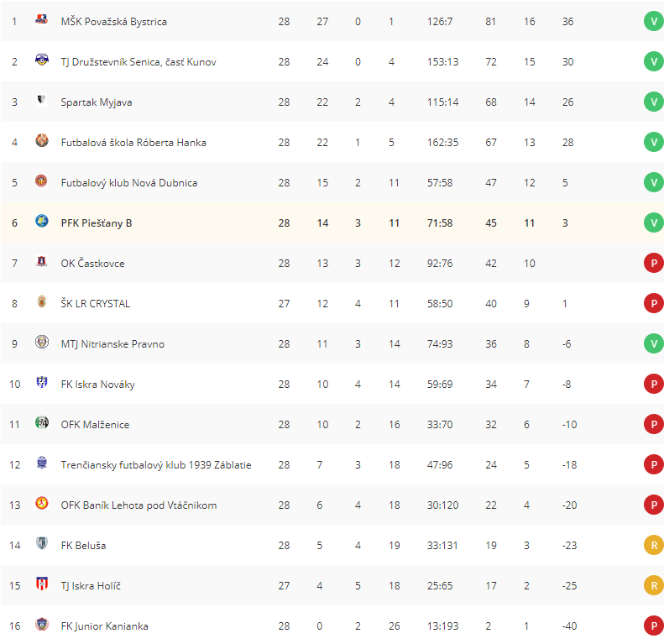Click green V badge for Spartak Myjava
664x644 pixels.
tap(653, 102)
